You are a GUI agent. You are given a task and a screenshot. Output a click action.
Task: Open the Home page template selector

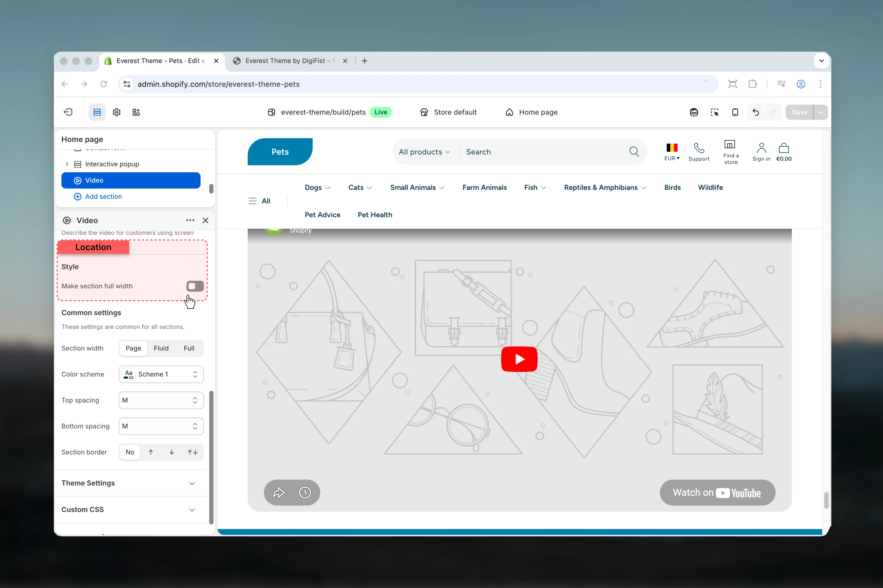[x=531, y=112]
